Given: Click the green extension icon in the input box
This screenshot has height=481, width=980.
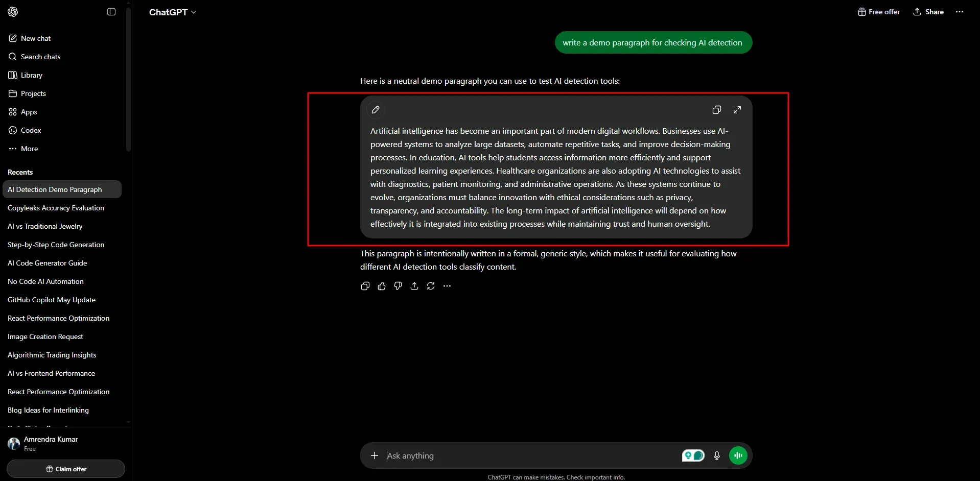Looking at the screenshot, I should (693, 455).
